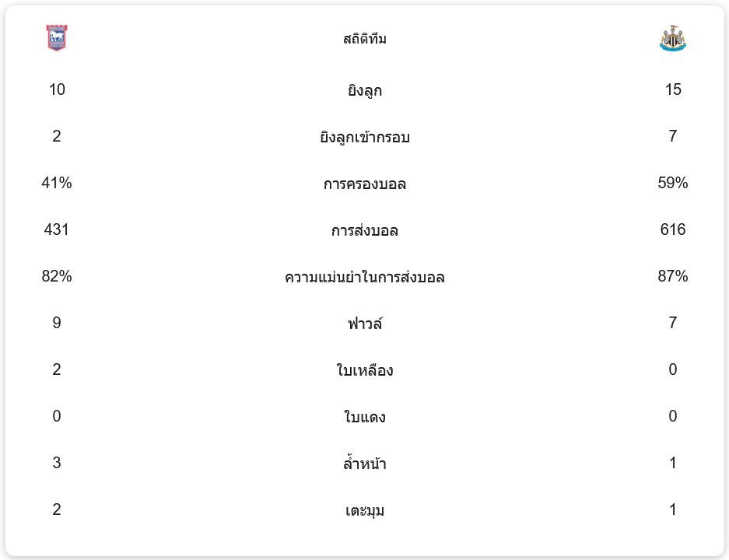The image size is (729, 560).
Task: Click the สถิติทีม header title
Action: click(x=364, y=39)
